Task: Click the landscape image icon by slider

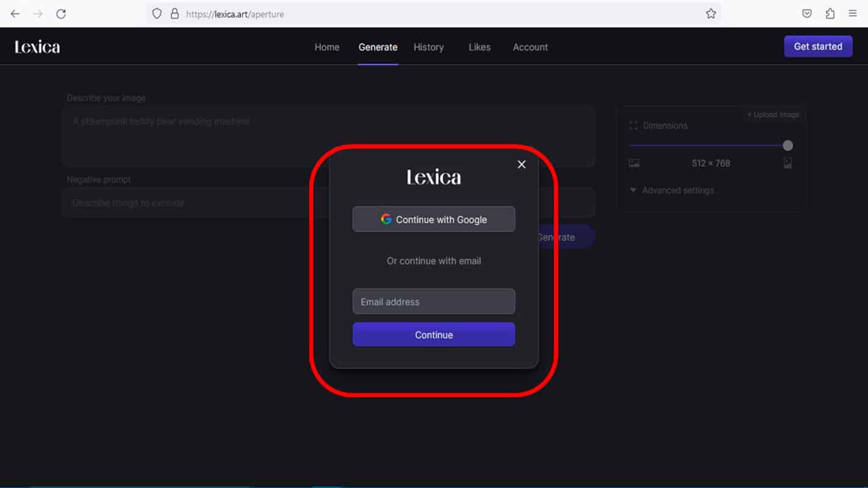Action: 634,163
